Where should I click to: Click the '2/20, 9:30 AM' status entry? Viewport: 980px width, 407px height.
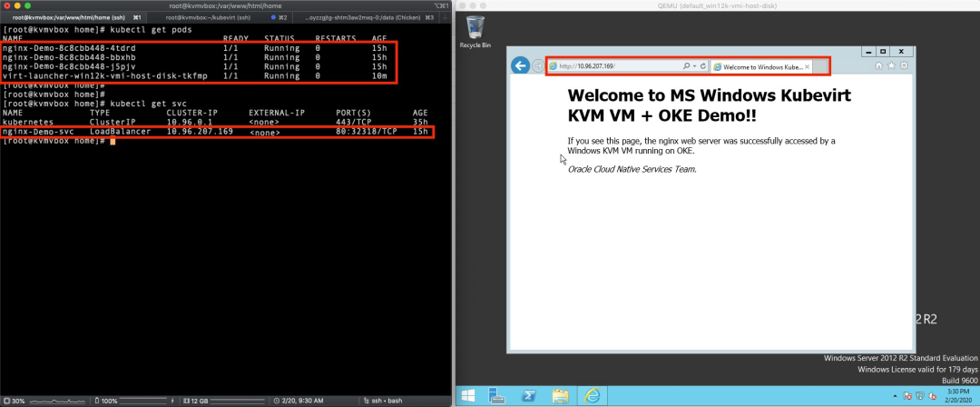[299, 400]
